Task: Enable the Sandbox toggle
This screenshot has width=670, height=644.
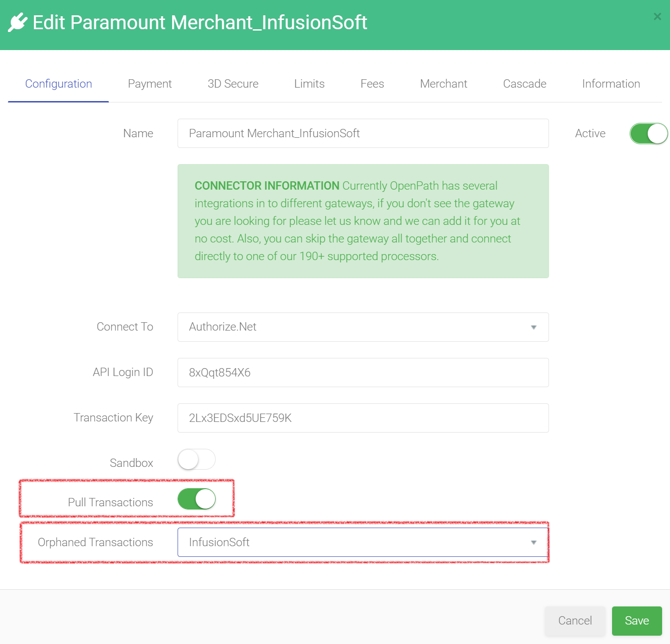Action: pos(197,459)
